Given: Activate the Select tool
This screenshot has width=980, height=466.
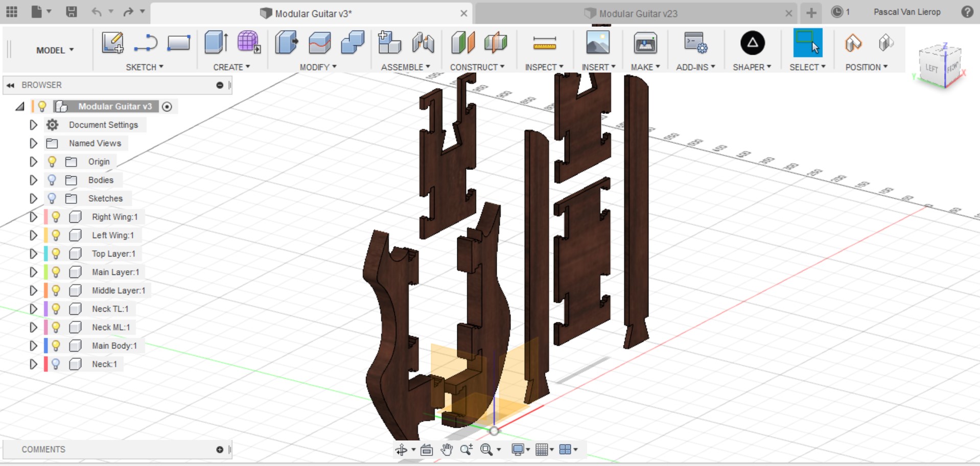Looking at the screenshot, I should point(808,43).
